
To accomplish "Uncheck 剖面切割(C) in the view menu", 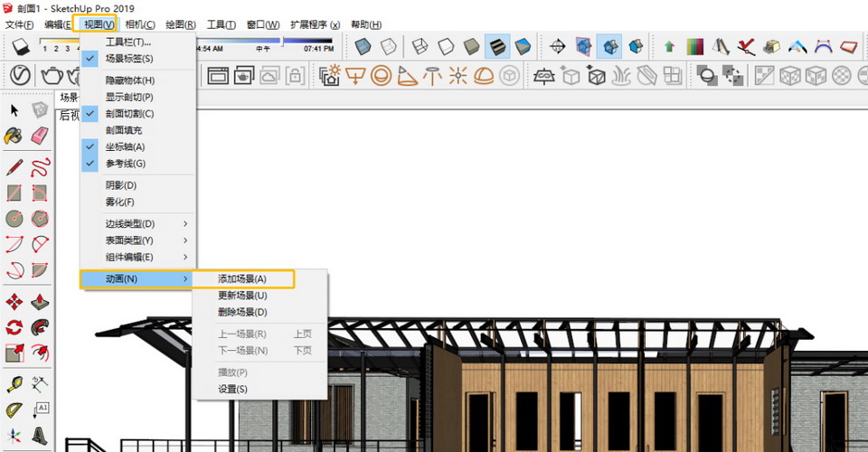I will pos(129,114).
